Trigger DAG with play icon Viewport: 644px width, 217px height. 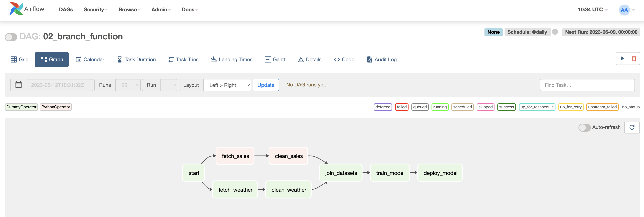click(622, 59)
